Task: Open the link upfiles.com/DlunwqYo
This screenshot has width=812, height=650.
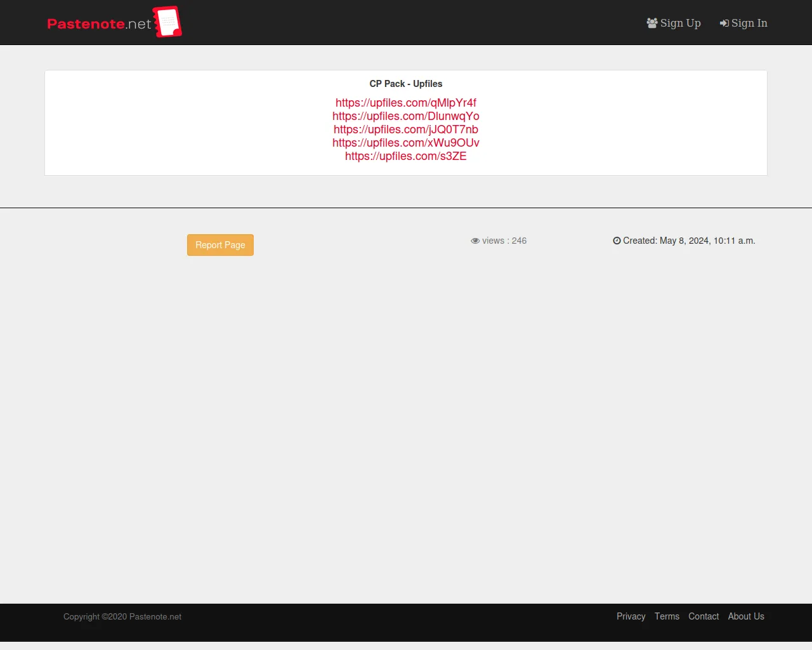Action: 405,116
